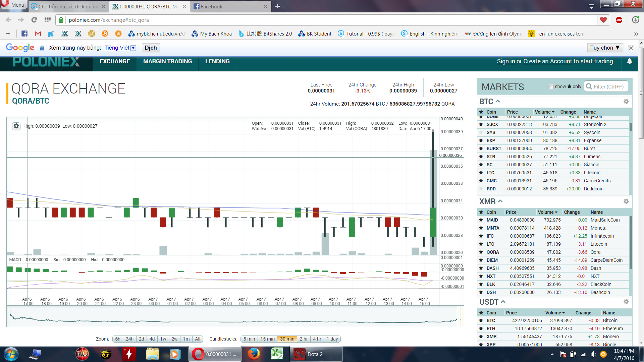Open the MARGIN TRADING tab
The height and width of the screenshot is (362, 644).
click(x=167, y=61)
